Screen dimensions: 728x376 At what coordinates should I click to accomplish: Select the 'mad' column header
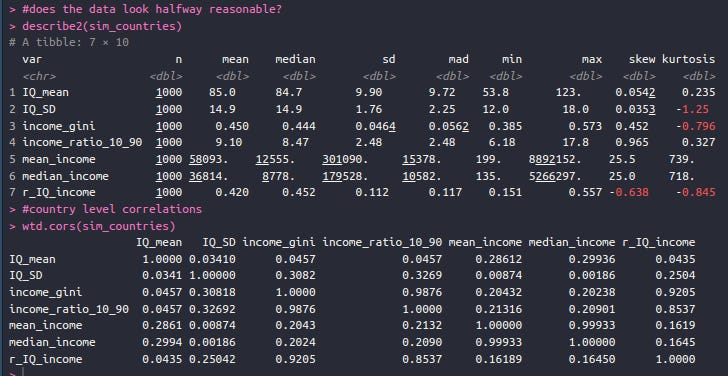(x=459, y=59)
